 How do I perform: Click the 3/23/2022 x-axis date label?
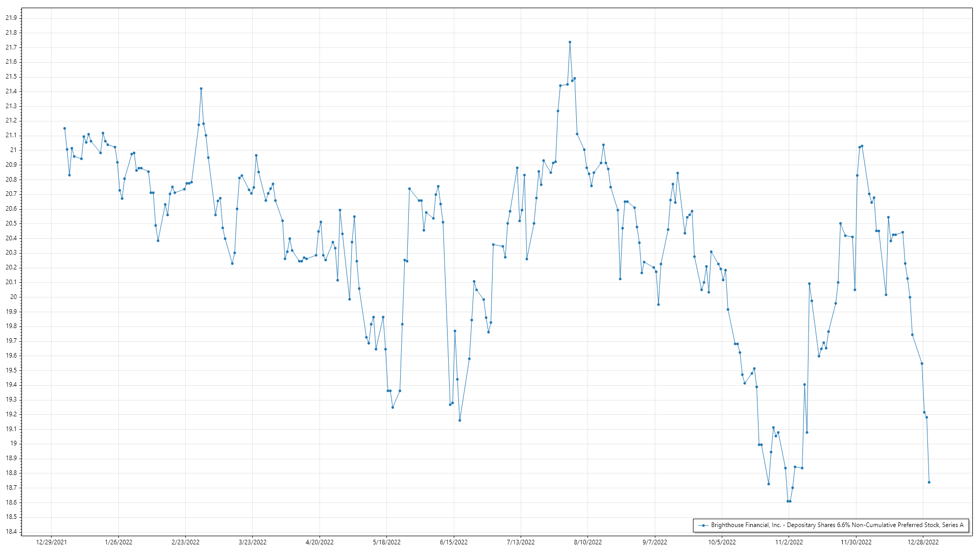[x=253, y=542]
